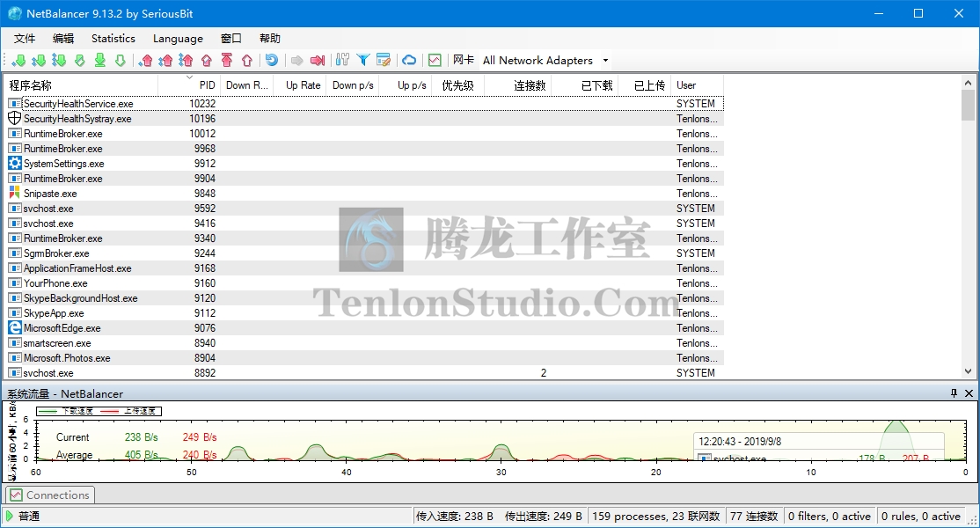Click the gray right arrow toolbar icon

click(x=296, y=60)
